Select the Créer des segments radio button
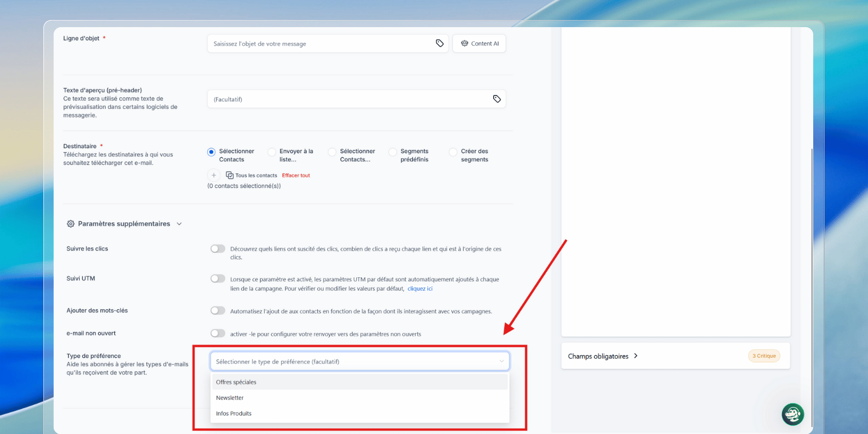 pos(453,152)
